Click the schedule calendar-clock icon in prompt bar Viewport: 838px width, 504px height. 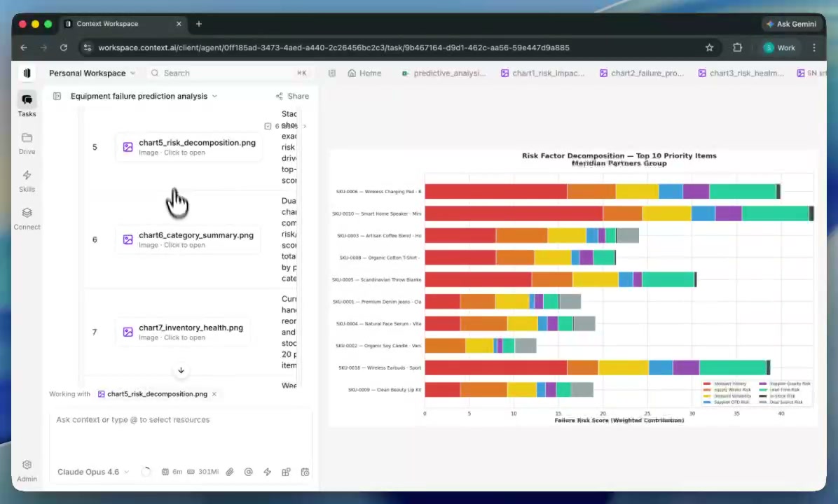coord(305,472)
